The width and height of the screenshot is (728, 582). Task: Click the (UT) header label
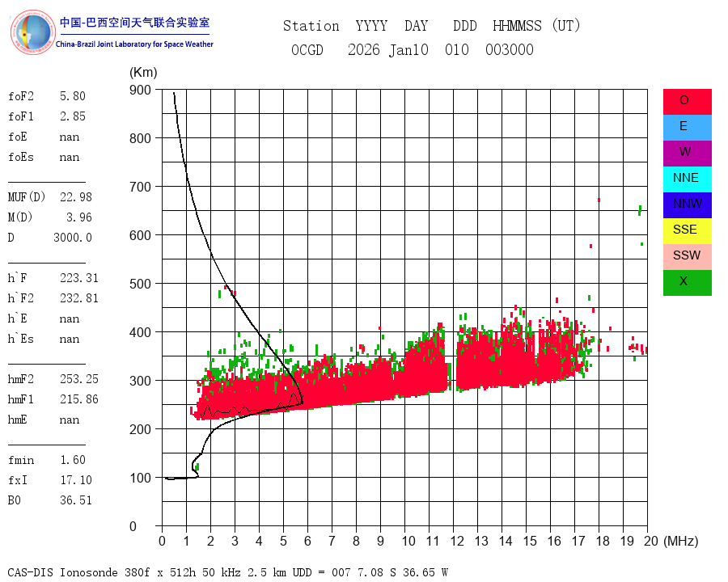point(566,26)
